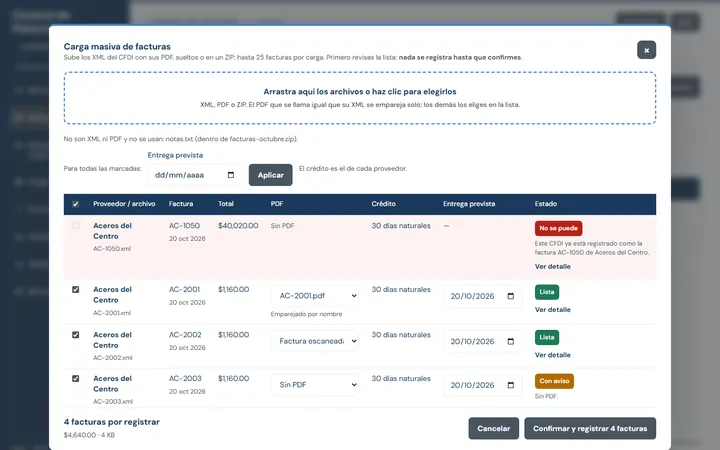Open PDF dropdown showing Factura escaneada
The height and width of the screenshot is (450, 720).
pos(315,341)
